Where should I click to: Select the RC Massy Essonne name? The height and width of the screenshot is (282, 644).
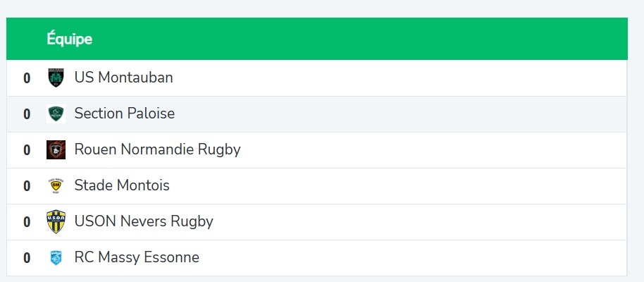click(137, 257)
